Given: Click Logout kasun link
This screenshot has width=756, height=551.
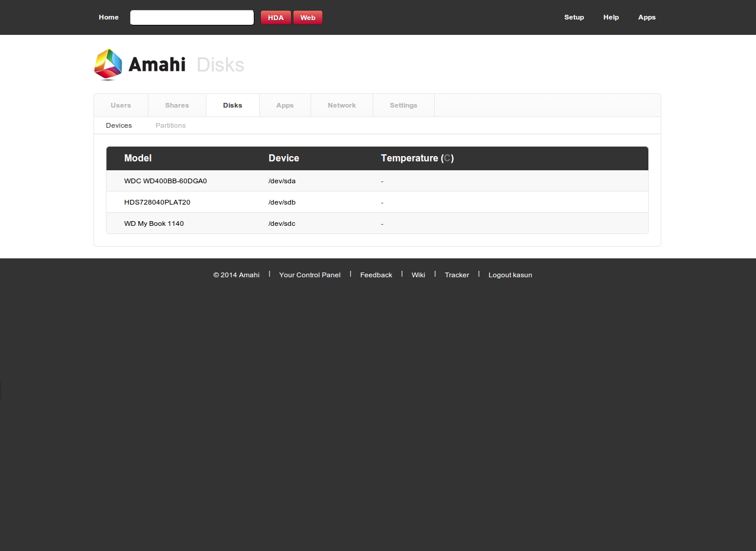Looking at the screenshot, I should point(510,275).
